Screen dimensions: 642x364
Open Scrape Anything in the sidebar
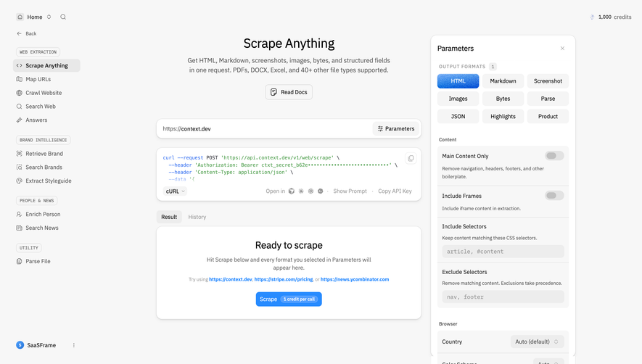coord(46,65)
